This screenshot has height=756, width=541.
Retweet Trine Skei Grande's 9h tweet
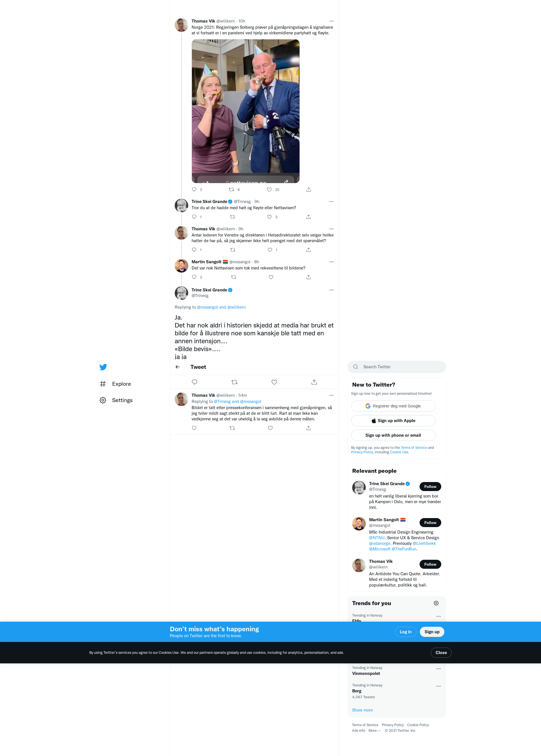pyautogui.click(x=232, y=217)
